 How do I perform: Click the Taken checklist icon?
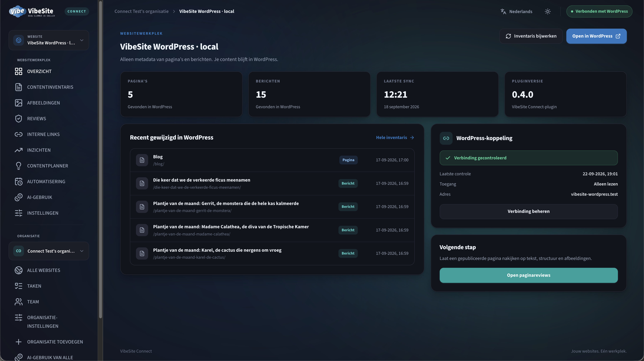(18, 286)
